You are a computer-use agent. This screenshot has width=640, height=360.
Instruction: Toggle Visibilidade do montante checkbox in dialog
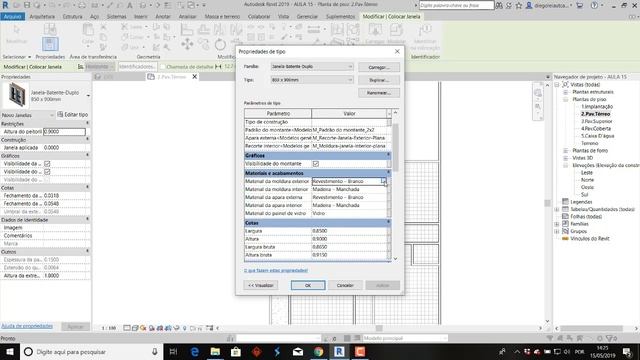pyautogui.click(x=316, y=164)
